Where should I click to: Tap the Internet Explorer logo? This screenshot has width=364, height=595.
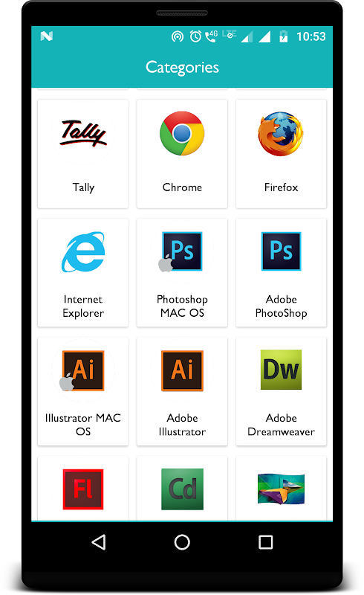83,251
